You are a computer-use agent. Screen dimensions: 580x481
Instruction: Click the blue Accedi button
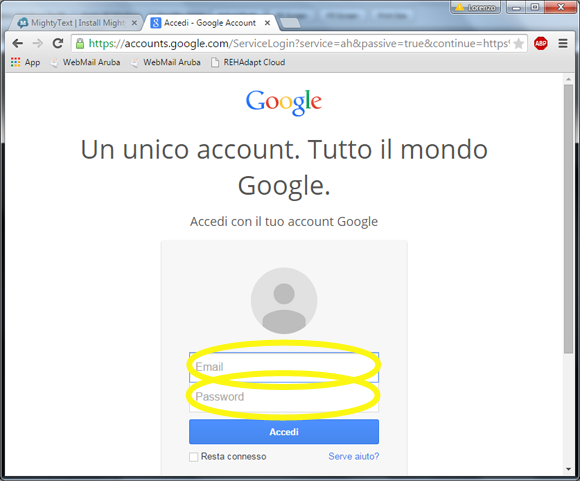coord(284,432)
